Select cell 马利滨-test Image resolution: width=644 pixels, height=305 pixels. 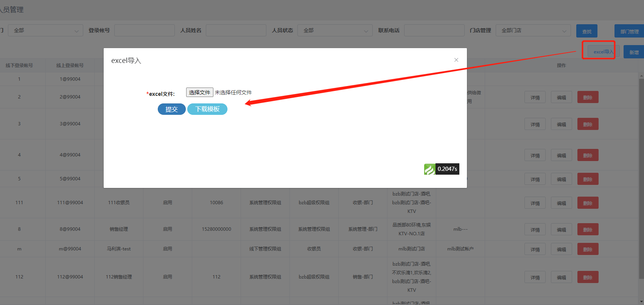(119, 249)
